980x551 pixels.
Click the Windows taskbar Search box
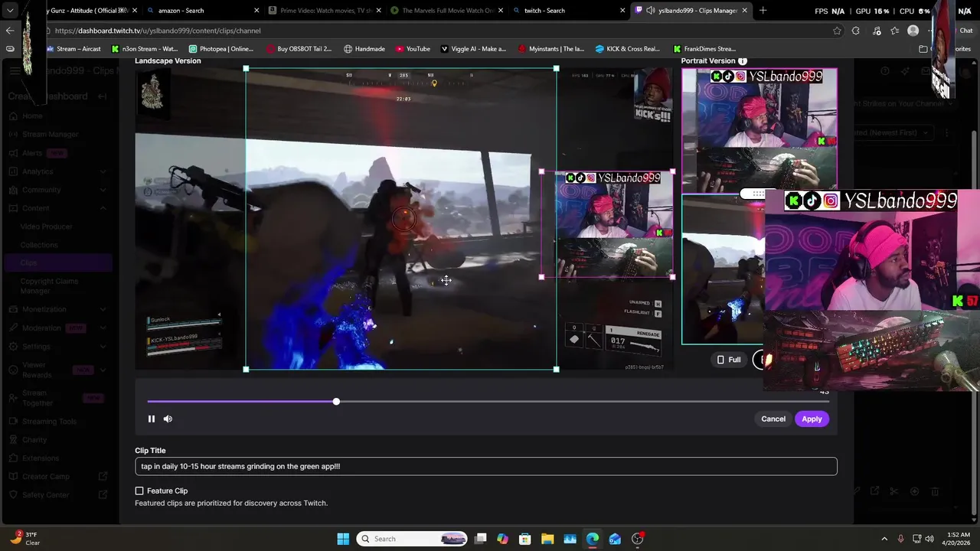pos(413,539)
